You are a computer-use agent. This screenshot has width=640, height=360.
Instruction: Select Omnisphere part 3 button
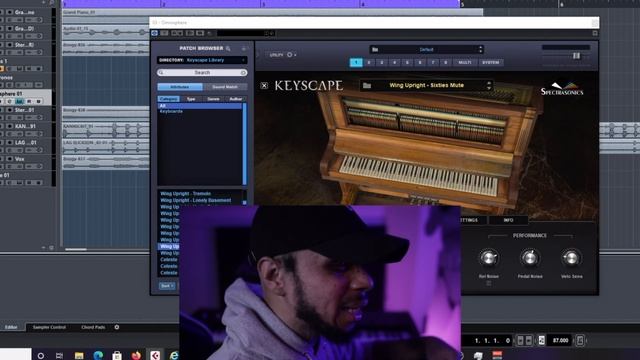coord(382,62)
